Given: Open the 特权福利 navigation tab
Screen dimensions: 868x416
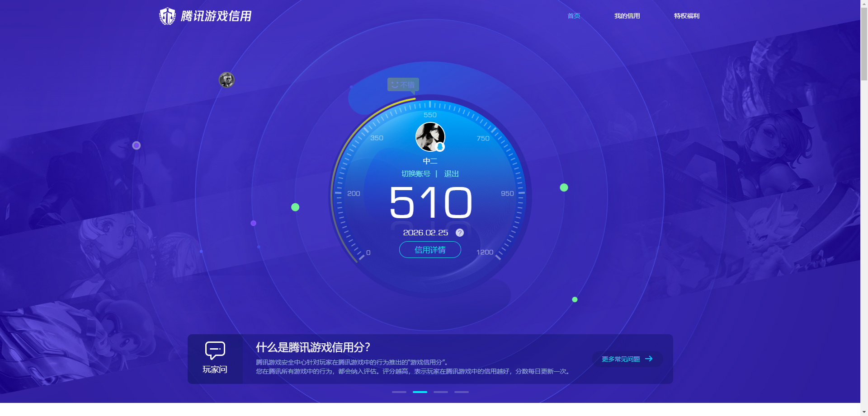Looking at the screenshot, I should click(686, 16).
